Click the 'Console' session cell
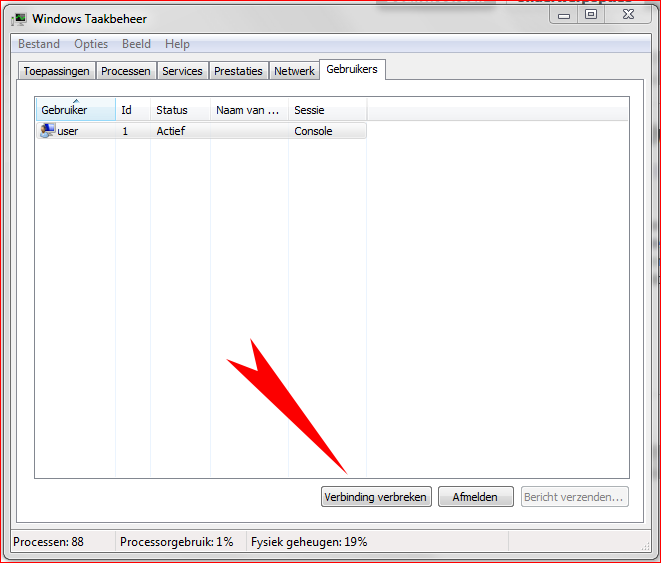This screenshot has height=563, width=661. click(313, 131)
